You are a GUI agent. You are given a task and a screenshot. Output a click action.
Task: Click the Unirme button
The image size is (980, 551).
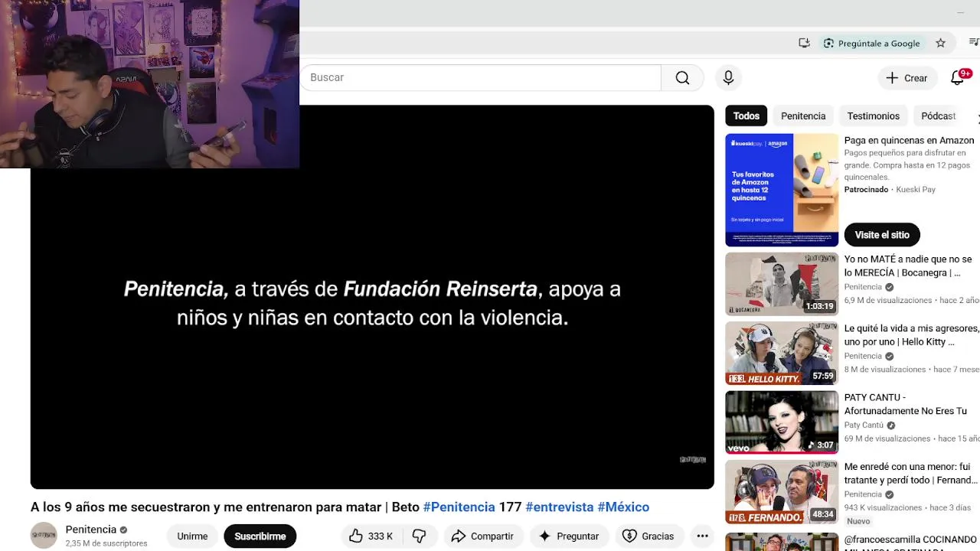192,536
